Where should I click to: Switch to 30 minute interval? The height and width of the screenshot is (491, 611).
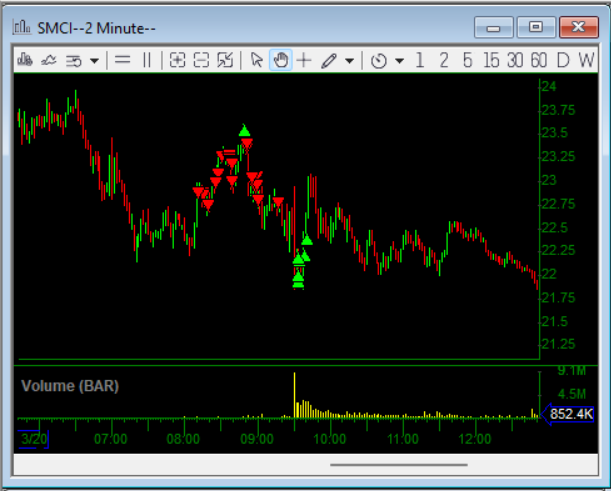(515, 60)
